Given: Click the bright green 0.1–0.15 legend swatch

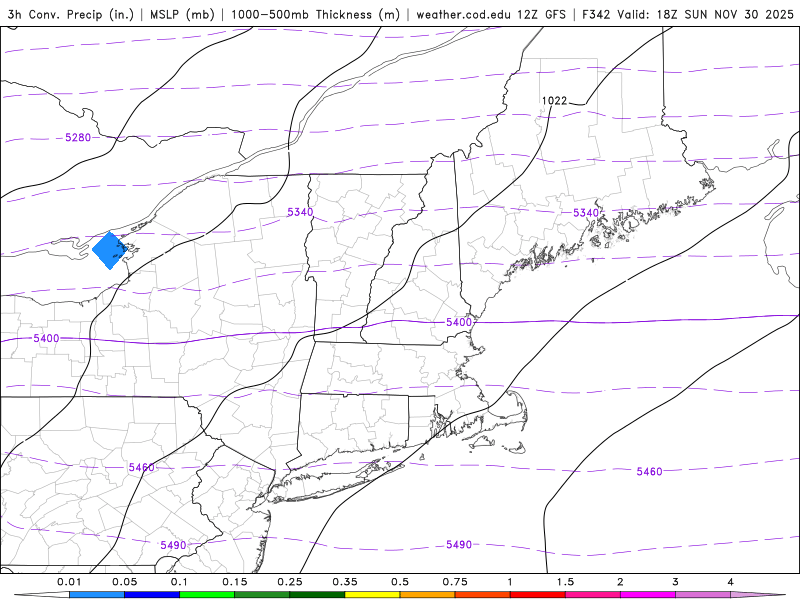Looking at the screenshot, I should pos(207,595).
